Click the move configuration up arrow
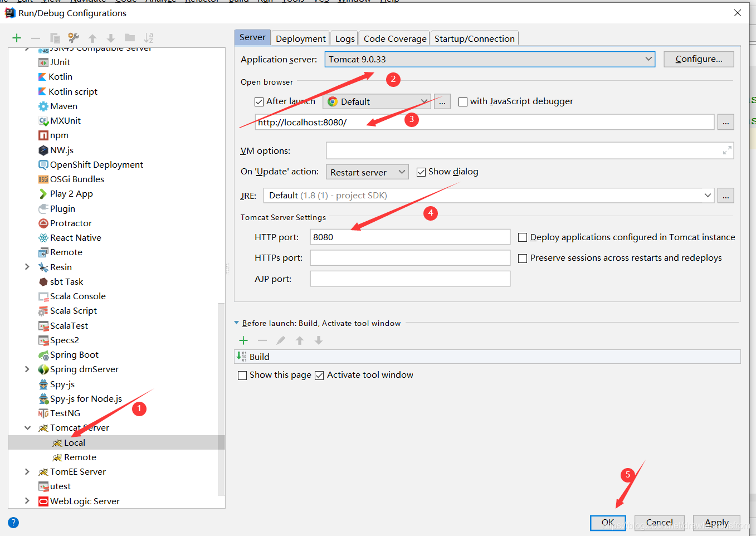 (x=92, y=38)
